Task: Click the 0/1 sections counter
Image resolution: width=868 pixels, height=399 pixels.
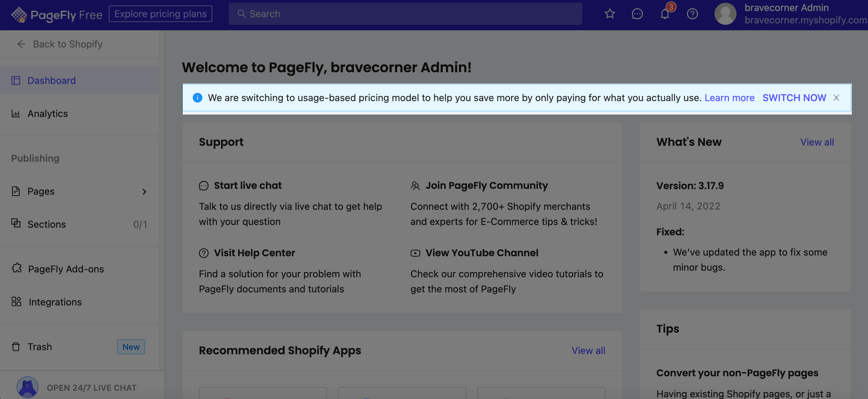Action: (140, 224)
